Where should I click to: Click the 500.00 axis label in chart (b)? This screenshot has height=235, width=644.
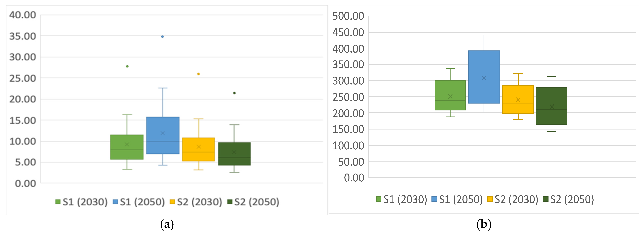coord(348,16)
